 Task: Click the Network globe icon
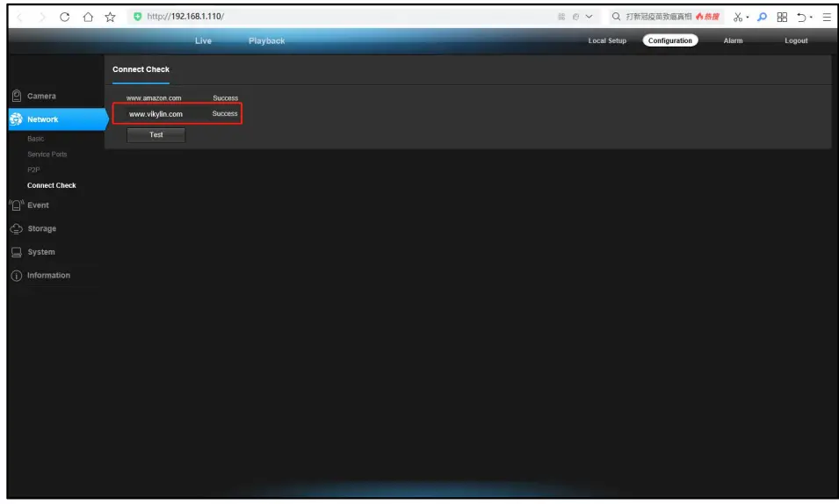click(16, 119)
